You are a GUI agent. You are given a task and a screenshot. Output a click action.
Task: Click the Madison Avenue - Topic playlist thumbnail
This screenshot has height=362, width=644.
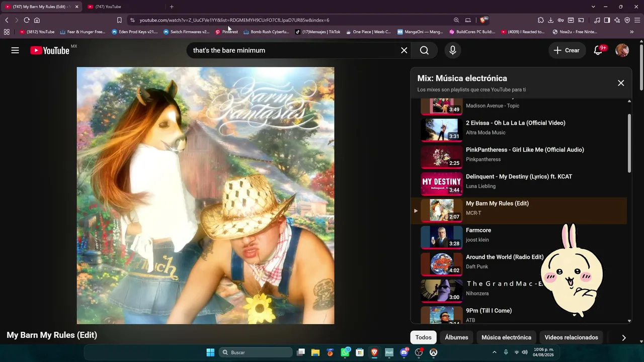click(x=441, y=106)
